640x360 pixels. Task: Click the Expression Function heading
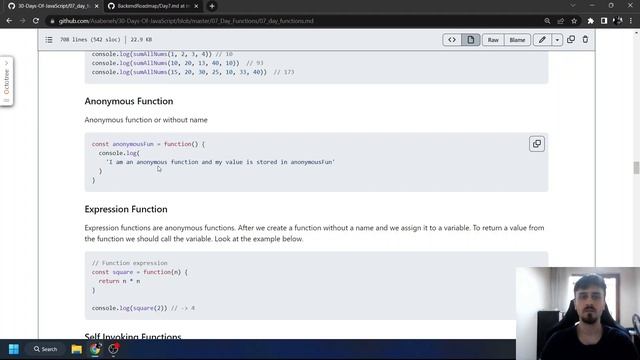(126, 209)
